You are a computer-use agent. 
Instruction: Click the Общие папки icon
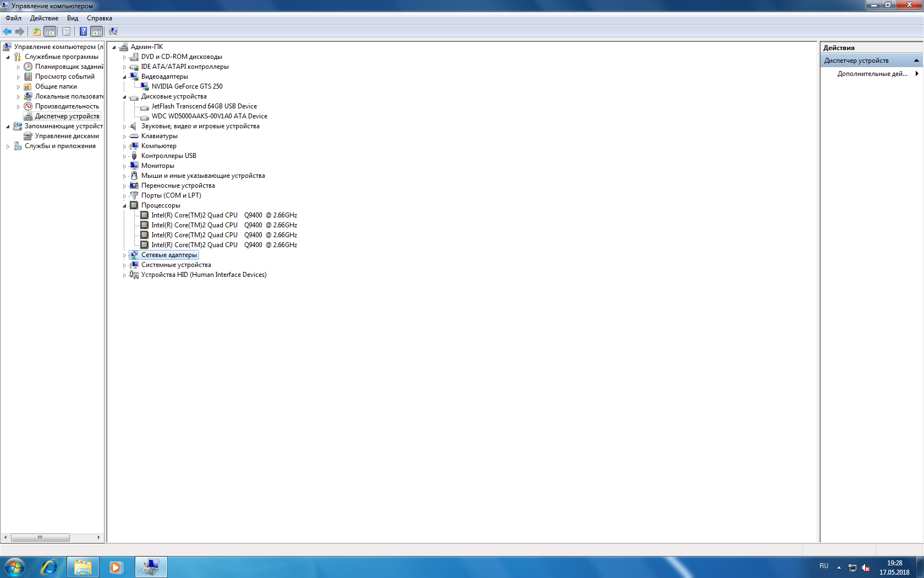[28, 86]
